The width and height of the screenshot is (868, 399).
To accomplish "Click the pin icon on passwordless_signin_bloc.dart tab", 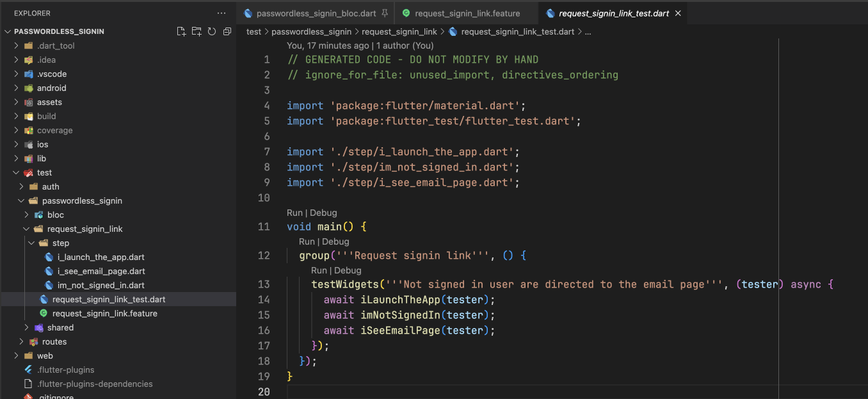I will coord(385,13).
